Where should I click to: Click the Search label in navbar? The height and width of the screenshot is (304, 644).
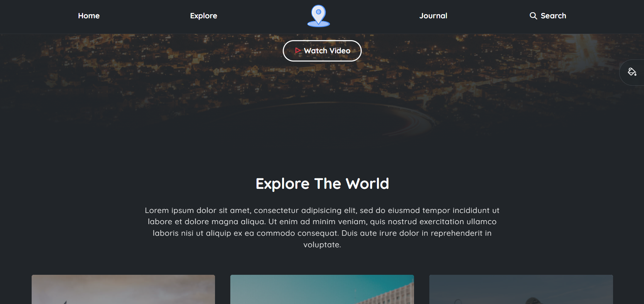(x=553, y=16)
